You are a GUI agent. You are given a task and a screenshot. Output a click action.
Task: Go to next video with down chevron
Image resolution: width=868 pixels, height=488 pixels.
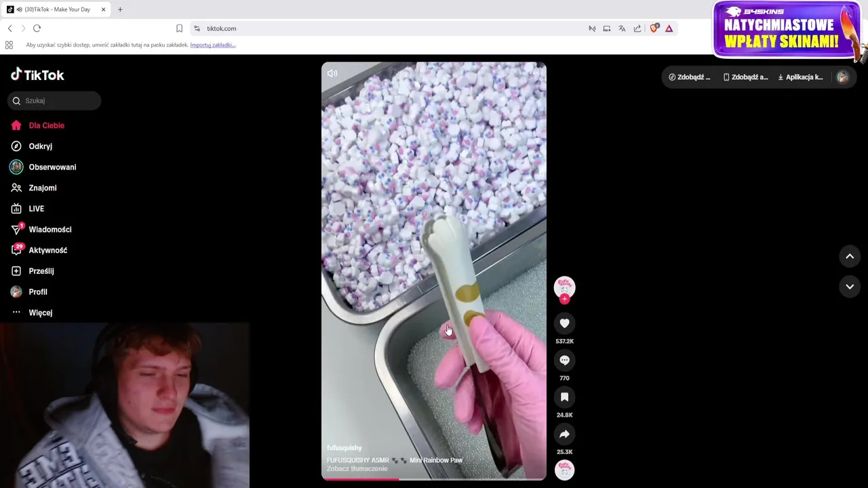coord(850,287)
